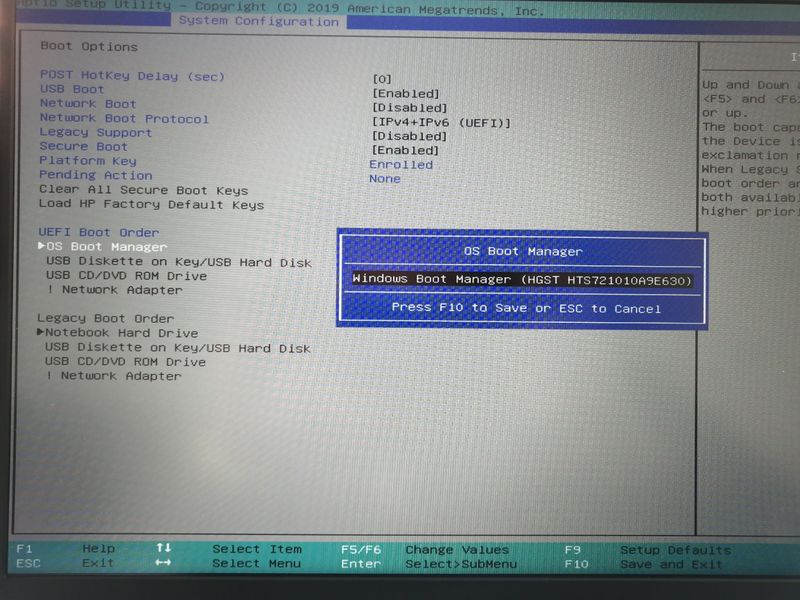
Task: Select POST HotKey Delay (sec) setting
Action: pyautogui.click(x=132, y=76)
